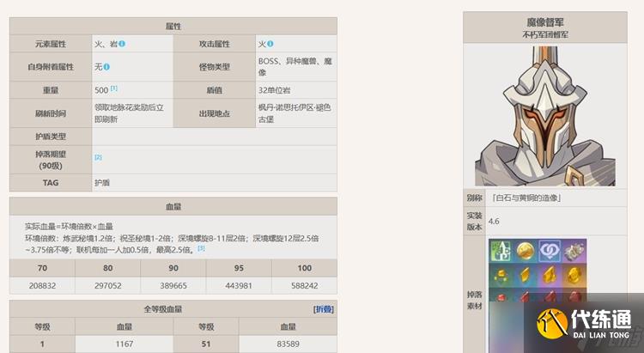Viewport: 644px width, 353px height.
Task: Click the 护盾类型 label cell
Action: (51, 137)
